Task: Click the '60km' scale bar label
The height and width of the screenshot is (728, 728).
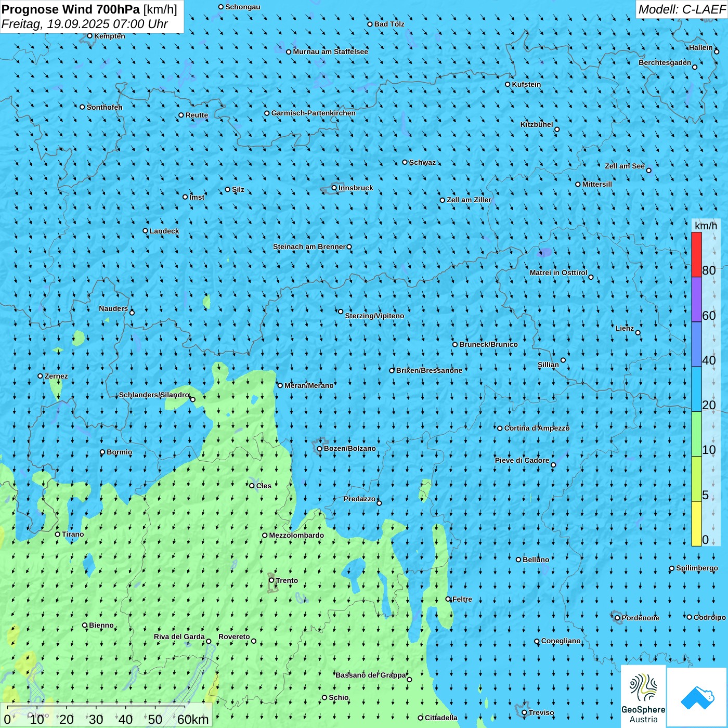Action: point(193,719)
